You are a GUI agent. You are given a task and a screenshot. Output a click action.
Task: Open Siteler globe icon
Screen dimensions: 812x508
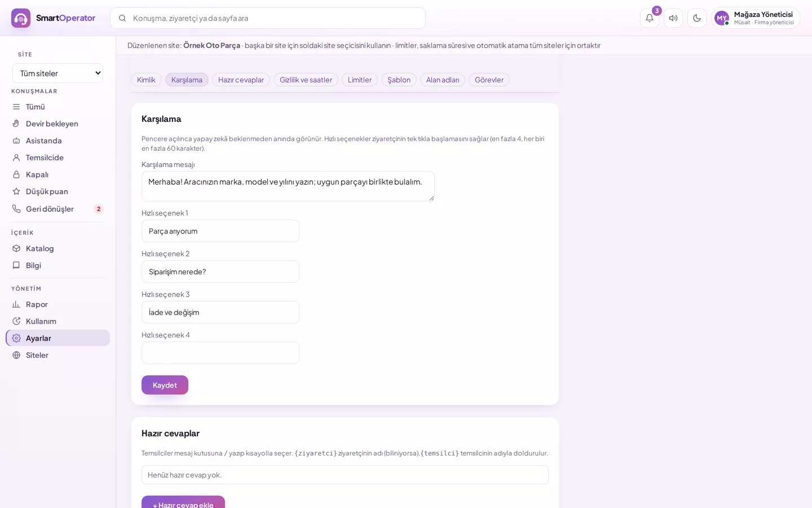coord(16,355)
